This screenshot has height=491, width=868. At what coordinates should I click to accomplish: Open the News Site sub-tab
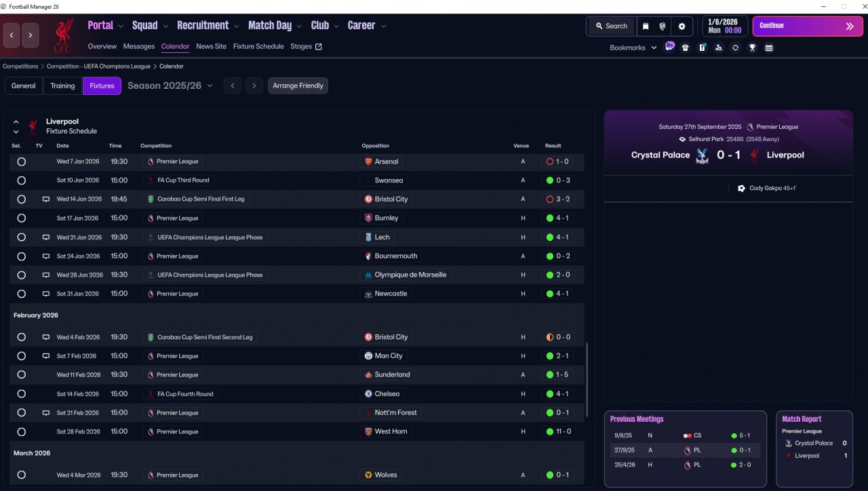pyautogui.click(x=211, y=47)
